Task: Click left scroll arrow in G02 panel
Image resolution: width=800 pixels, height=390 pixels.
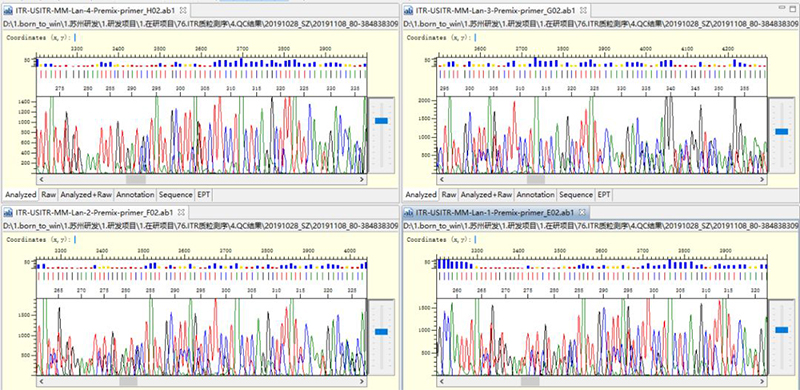Action: [442, 180]
